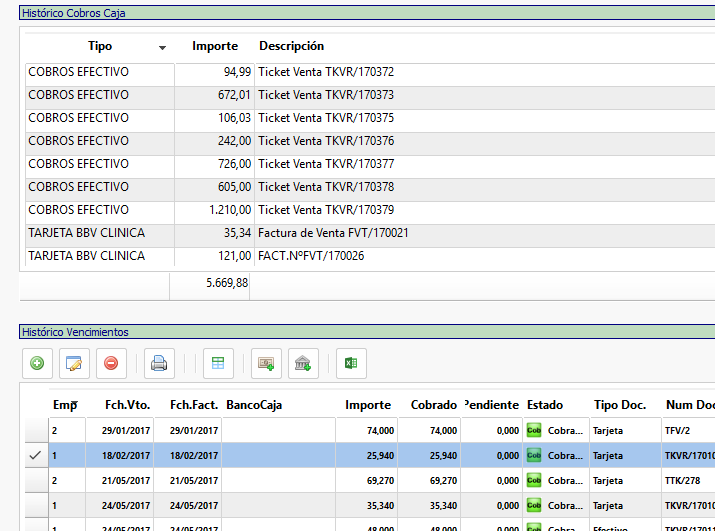The width and height of the screenshot is (715, 531).
Task: Click Cob status icon in highlighted 25,940 row
Action: click(534, 456)
